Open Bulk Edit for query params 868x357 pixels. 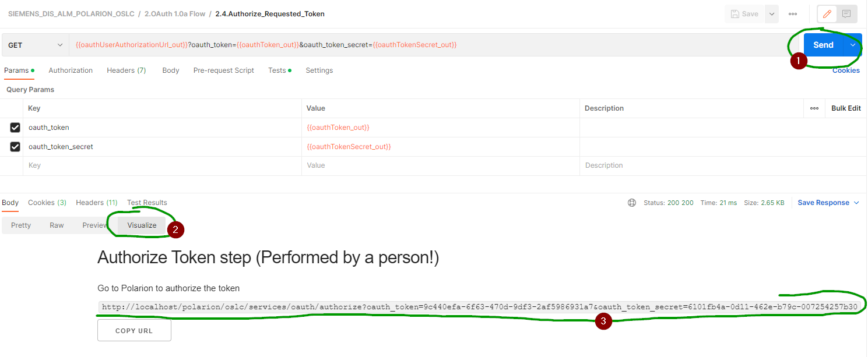tap(845, 108)
